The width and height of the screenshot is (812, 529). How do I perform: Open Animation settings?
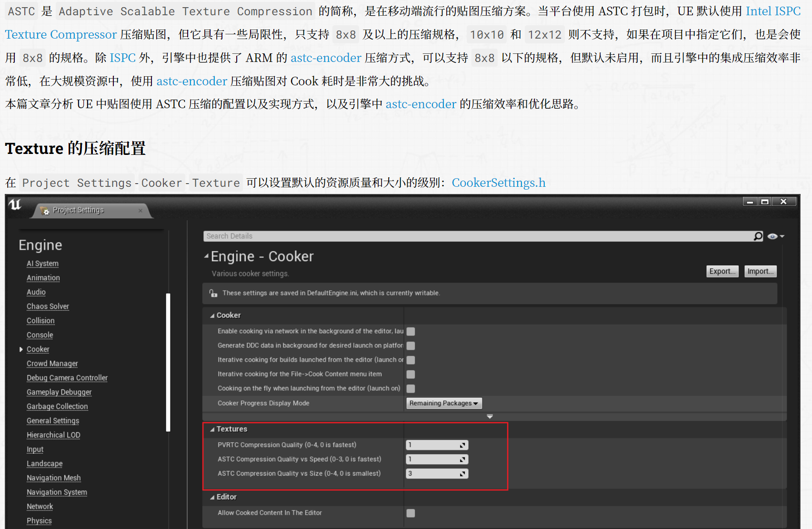[x=43, y=278]
